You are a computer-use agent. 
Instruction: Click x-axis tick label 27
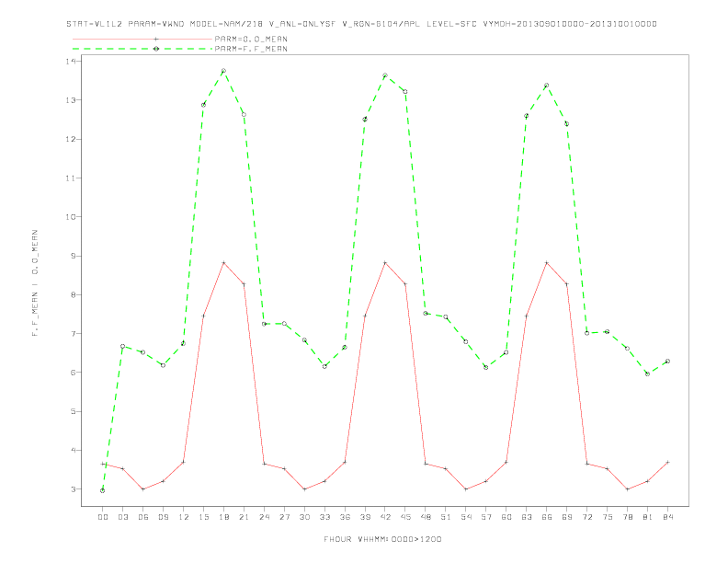pyautogui.click(x=284, y=517)
